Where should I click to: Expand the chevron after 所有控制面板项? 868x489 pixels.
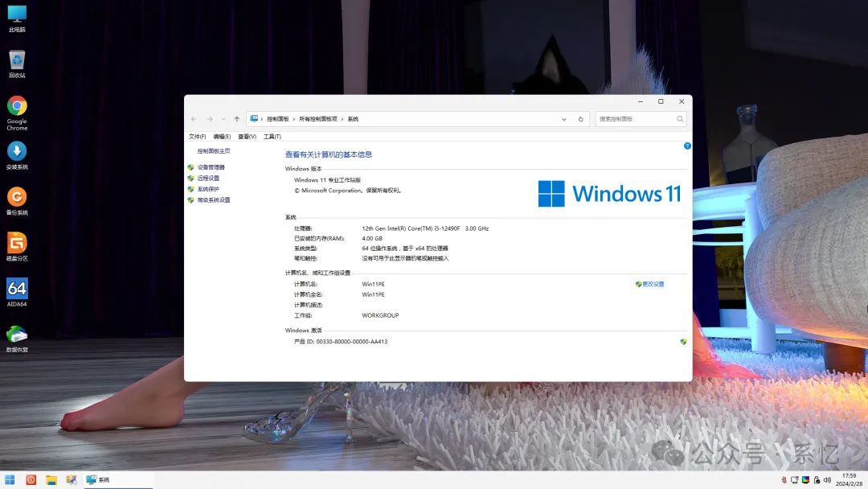click(x=342, y=119)
